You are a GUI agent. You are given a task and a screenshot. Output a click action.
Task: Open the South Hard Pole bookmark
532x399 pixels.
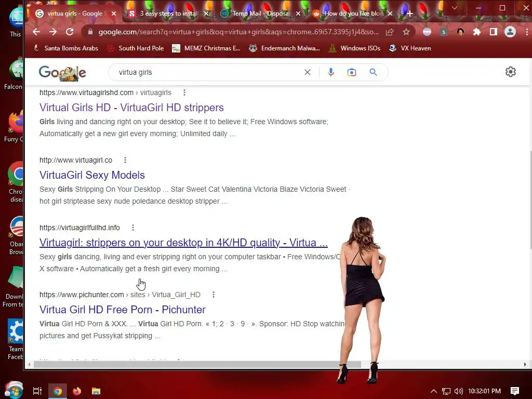(x=136, y=48)
